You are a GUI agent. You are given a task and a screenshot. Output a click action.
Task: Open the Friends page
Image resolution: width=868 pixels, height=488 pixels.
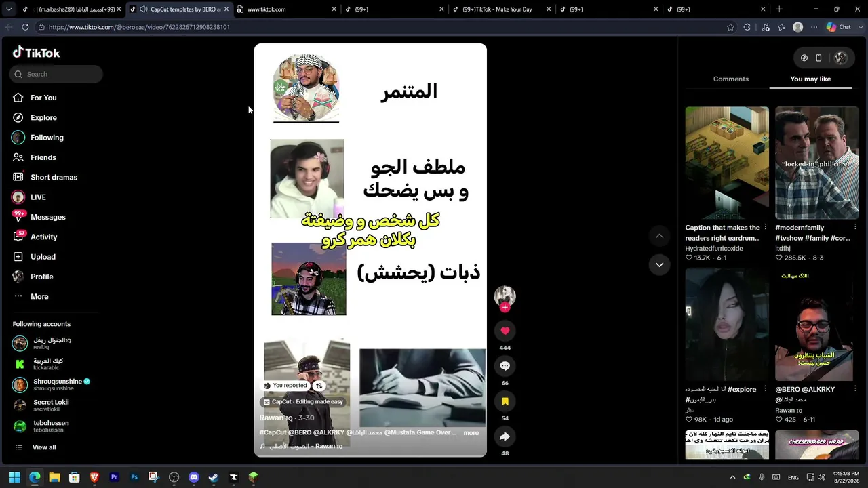coord(43,157)
